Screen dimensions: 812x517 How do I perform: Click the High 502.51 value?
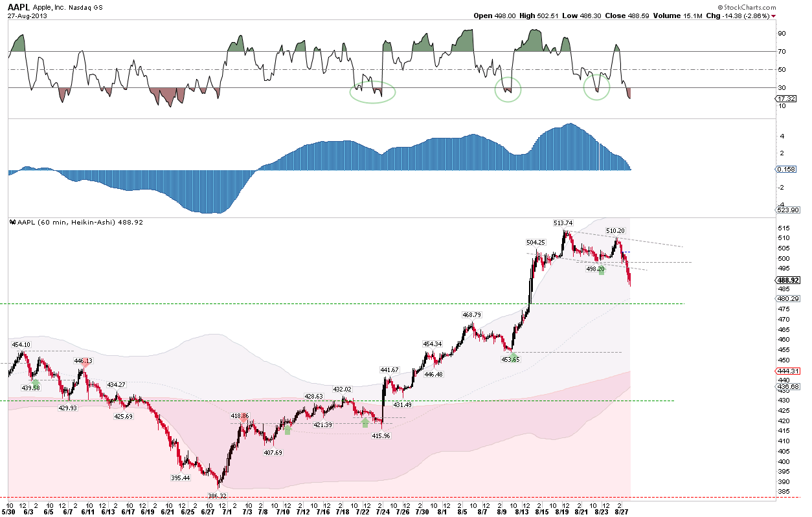(539, 16)
